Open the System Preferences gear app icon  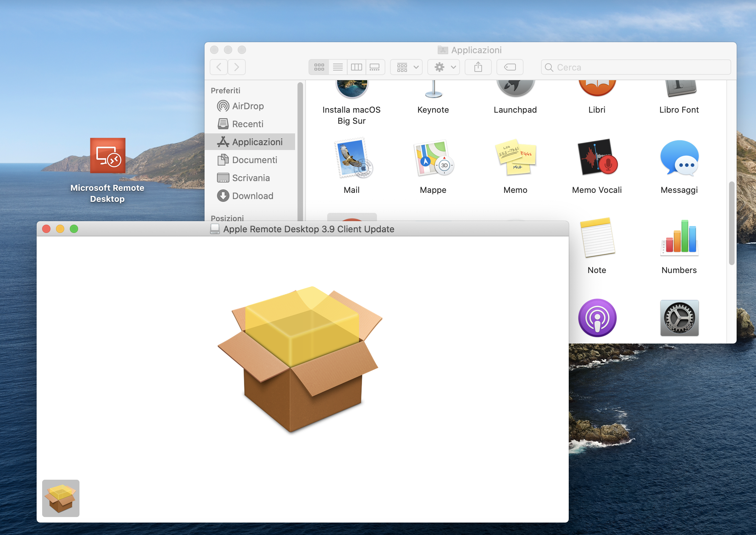pyautogui.click(x=679, y=318)
